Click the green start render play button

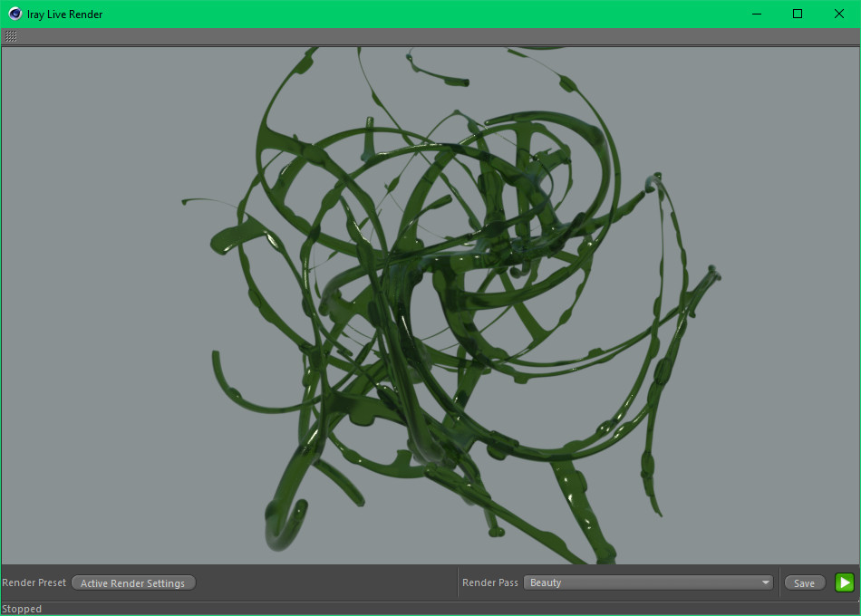point(844,582)
